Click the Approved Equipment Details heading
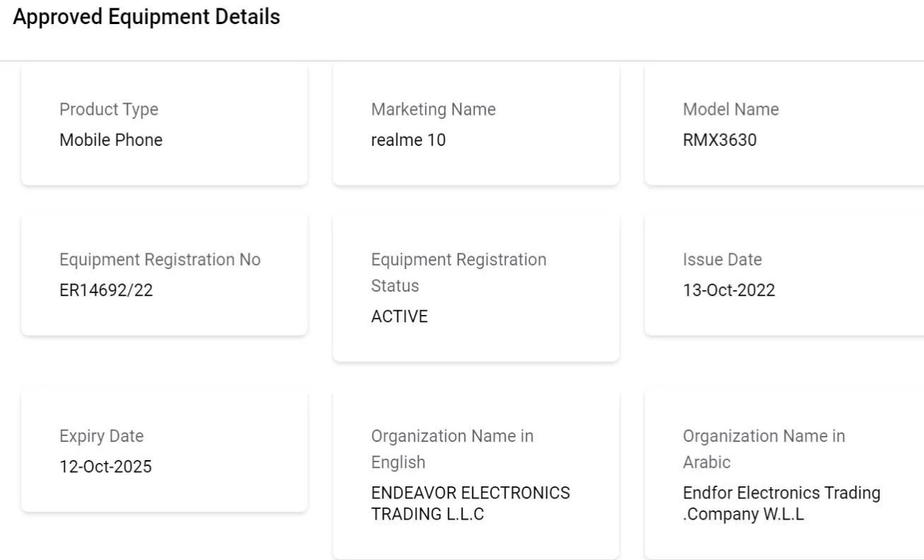This screenshot has height=560, width=924. pyautogui.click(x=147, y=18)
